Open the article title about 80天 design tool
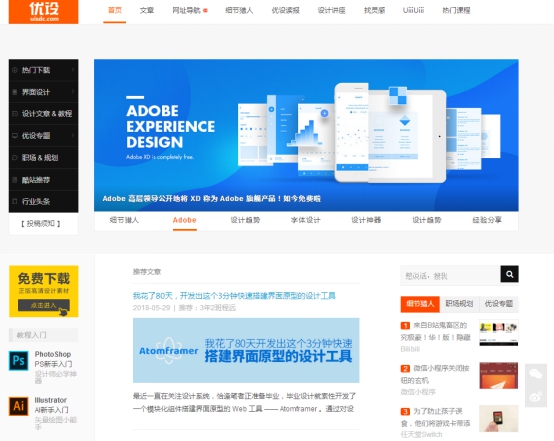 [234, 295]
